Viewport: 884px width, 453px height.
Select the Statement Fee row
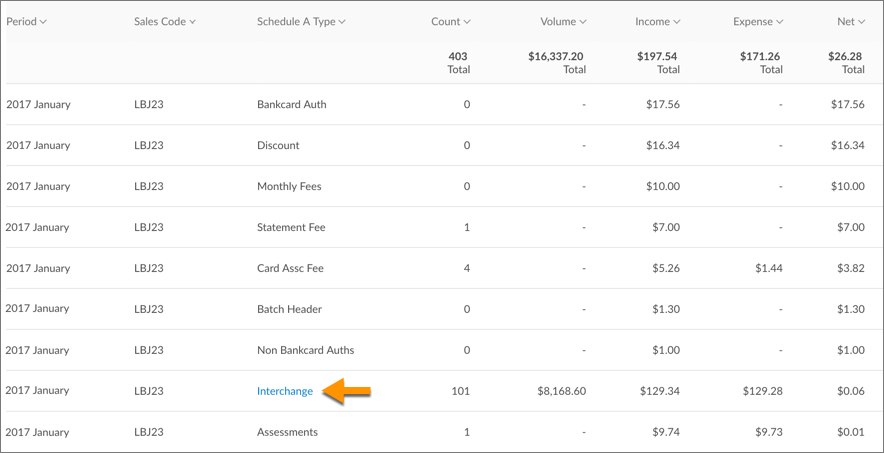pyautogui.click(x=291, y=227)
